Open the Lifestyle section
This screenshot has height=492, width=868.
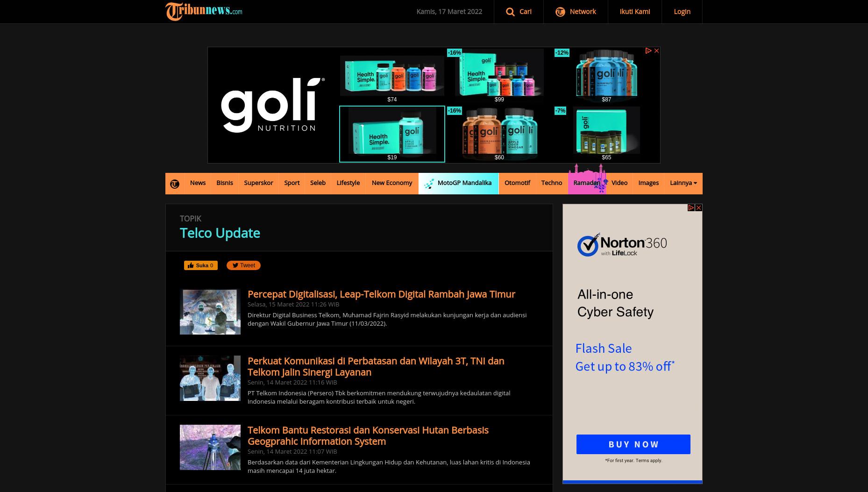[x=348, y=183]
